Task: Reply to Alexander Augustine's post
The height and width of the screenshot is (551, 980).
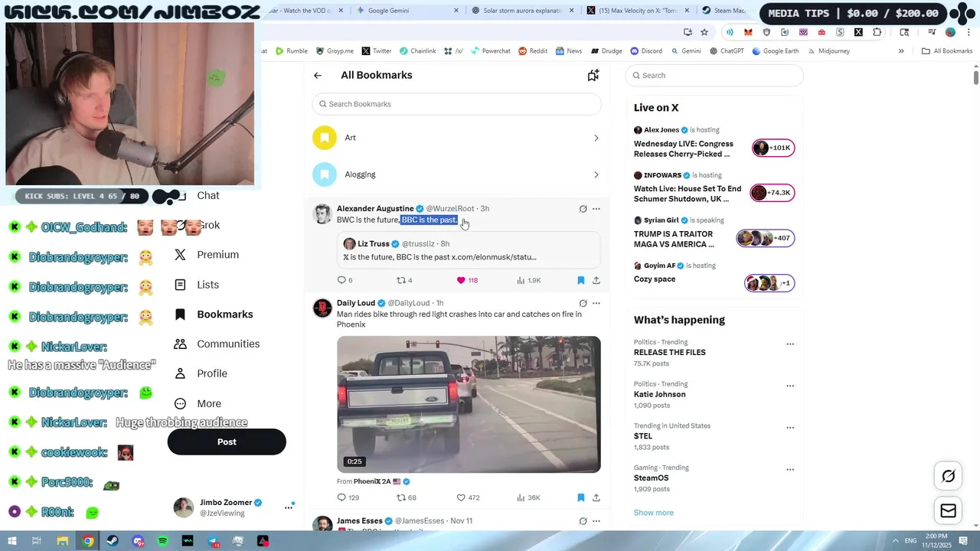Action: [345, 280]
